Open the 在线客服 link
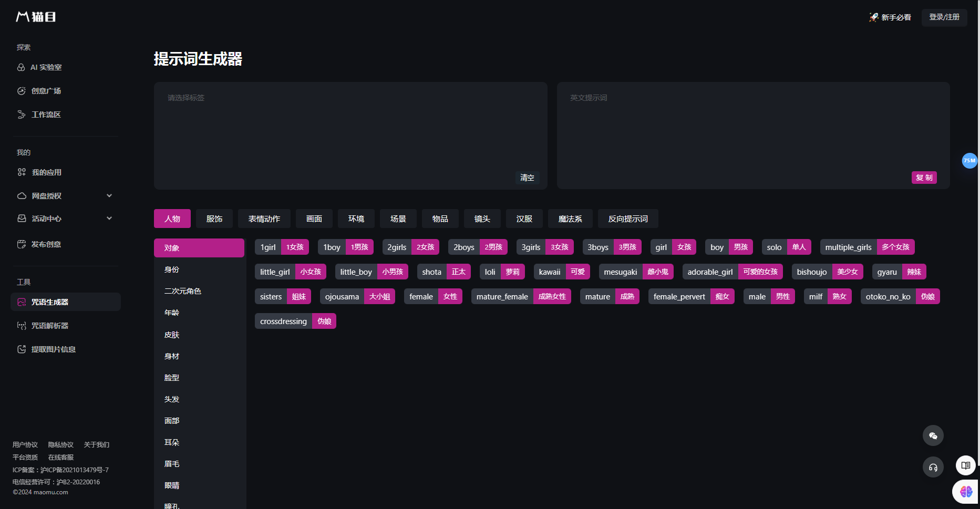980x509 pixels. (61, 458)
